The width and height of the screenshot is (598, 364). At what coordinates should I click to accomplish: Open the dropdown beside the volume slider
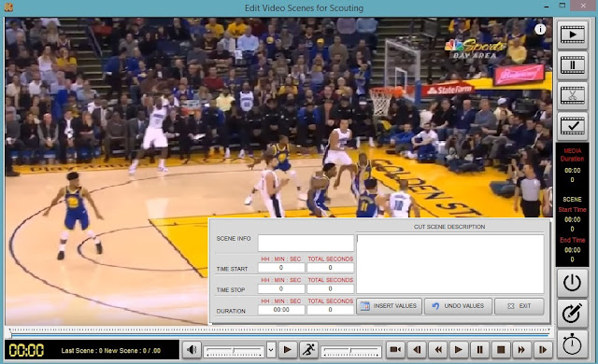coord(271,349)
